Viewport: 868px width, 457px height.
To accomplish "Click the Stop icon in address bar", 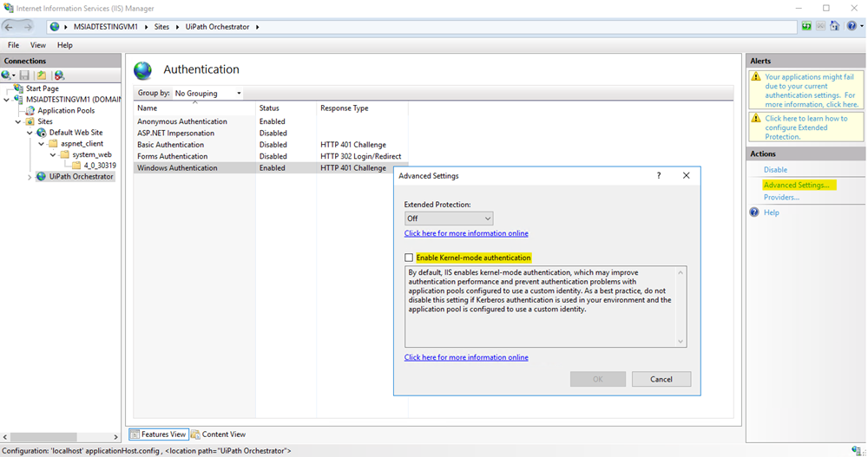I will coord(820,26).
